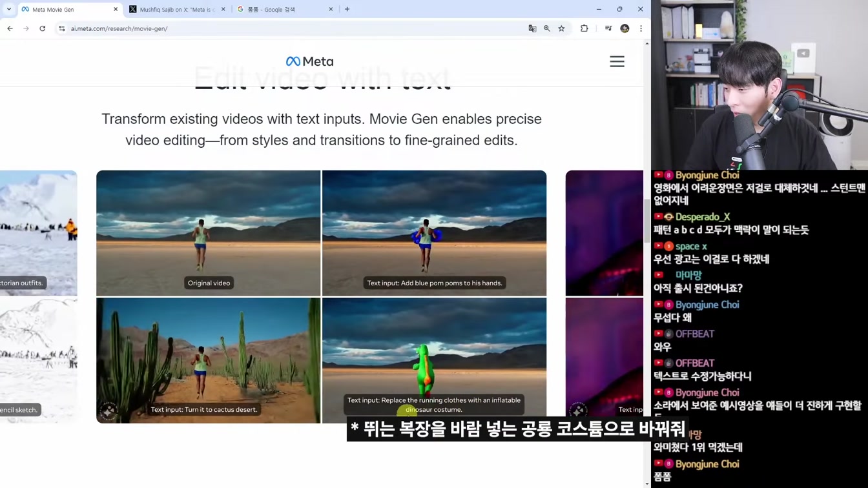The width and height of the screenshot is (868, 488).
Task: Open site information icon in address bar
Action: (62, 28)
